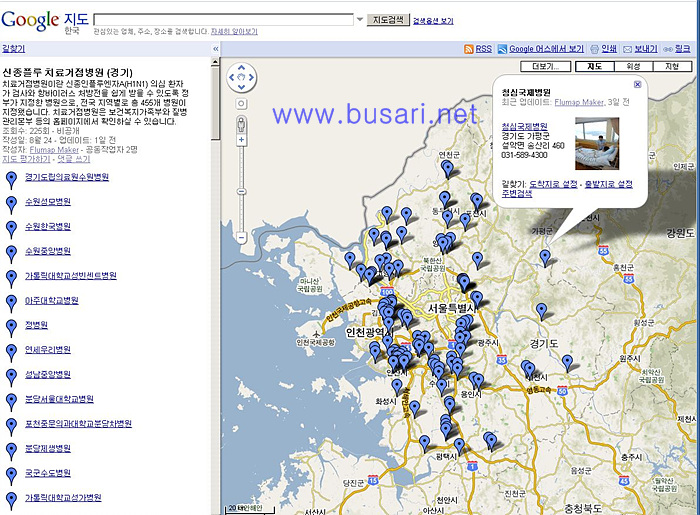Click the printer icon for 인쇄

click(595, 49)
